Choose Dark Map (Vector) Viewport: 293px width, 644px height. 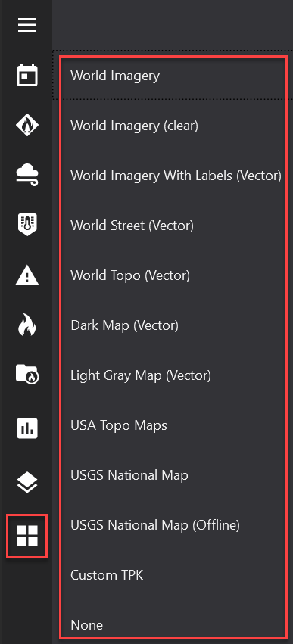tap(124, 325)
